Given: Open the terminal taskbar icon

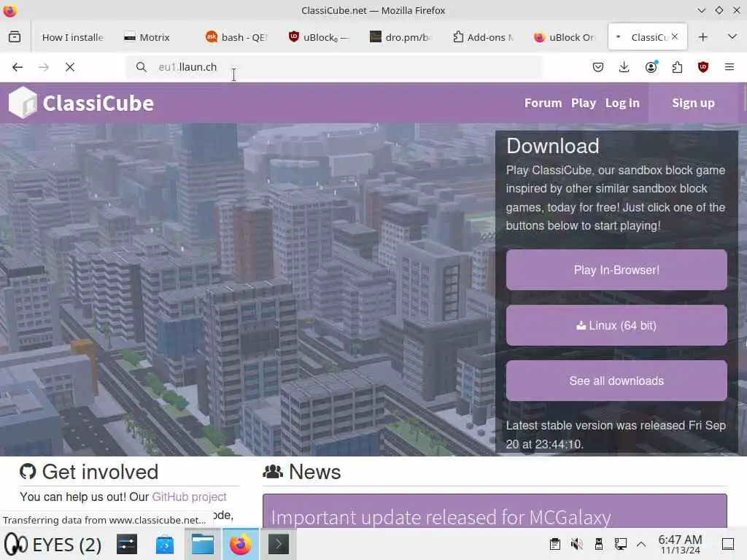Looking at the screenshot, I should [x=279, y=545].
